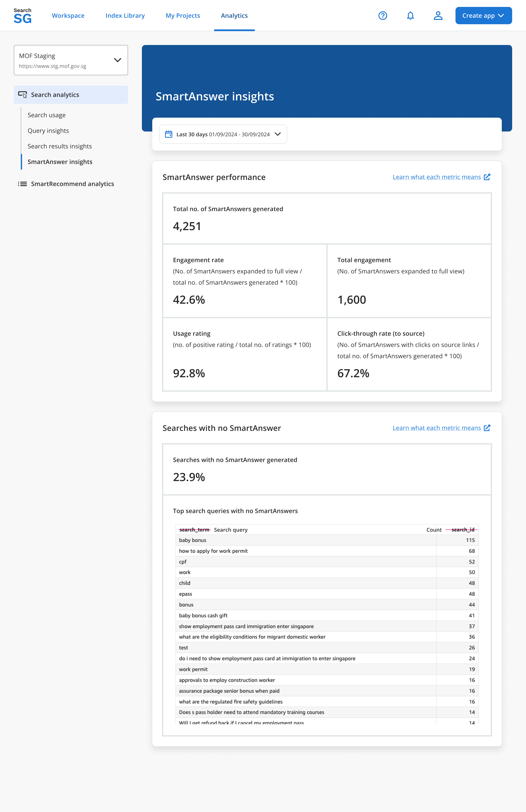The height and width of the screenshot is (812, 526).
Task: Click 'what are the regulated fire safety guidelines' row
Action: coord(327,702)
